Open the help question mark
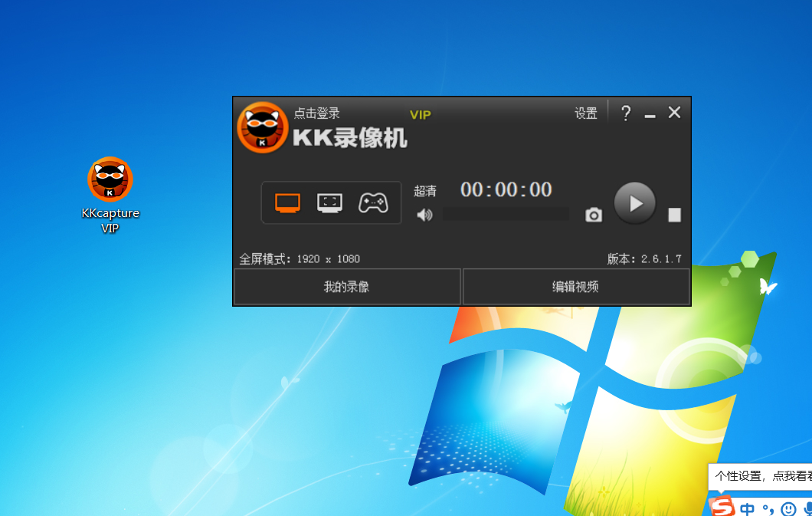Viewport: 812px width, 516px height. (x=626, y=113)
